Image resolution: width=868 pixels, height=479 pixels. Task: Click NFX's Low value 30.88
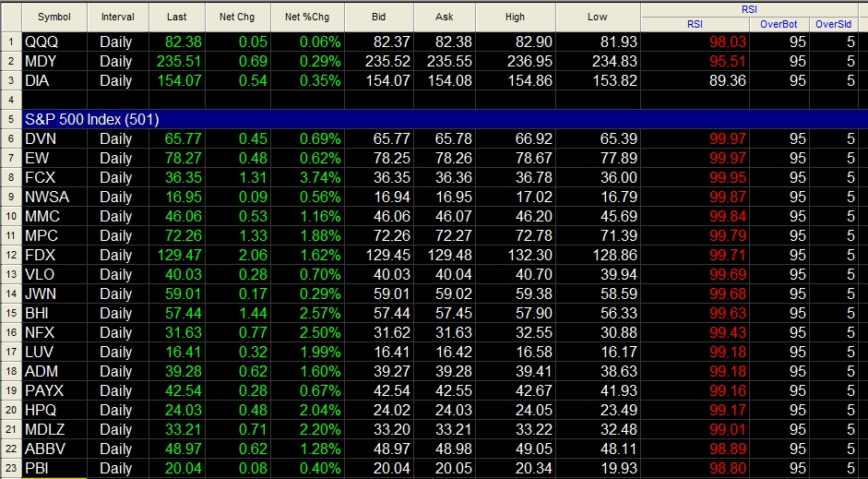[619, 332]
